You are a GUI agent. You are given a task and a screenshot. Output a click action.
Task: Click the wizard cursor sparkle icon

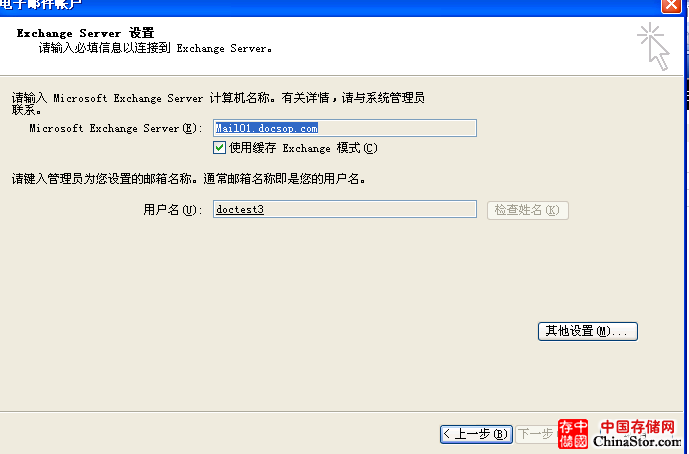click(653, 45)
